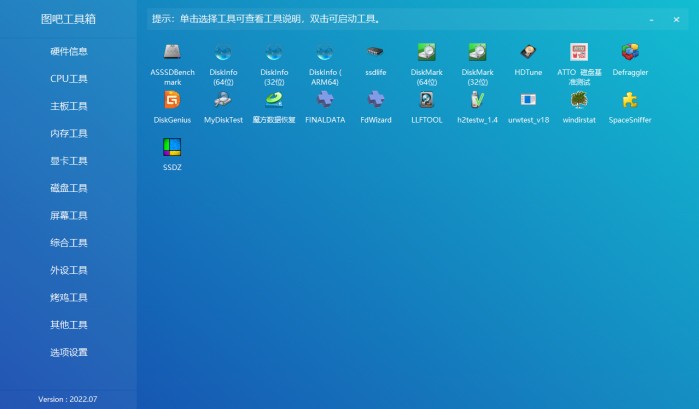Select the ssdlife tool icon
This screenshot has height=409, width=699.
tap(375, 52)
